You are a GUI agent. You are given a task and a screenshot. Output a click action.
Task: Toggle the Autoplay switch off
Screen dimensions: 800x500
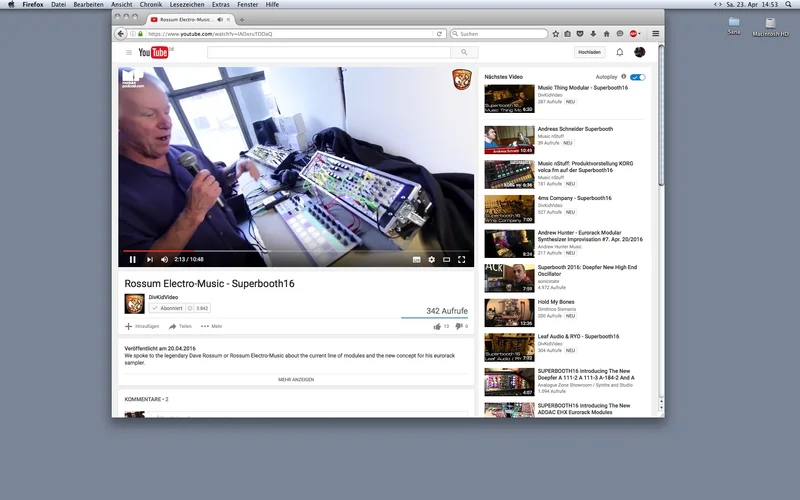point(638,77)
